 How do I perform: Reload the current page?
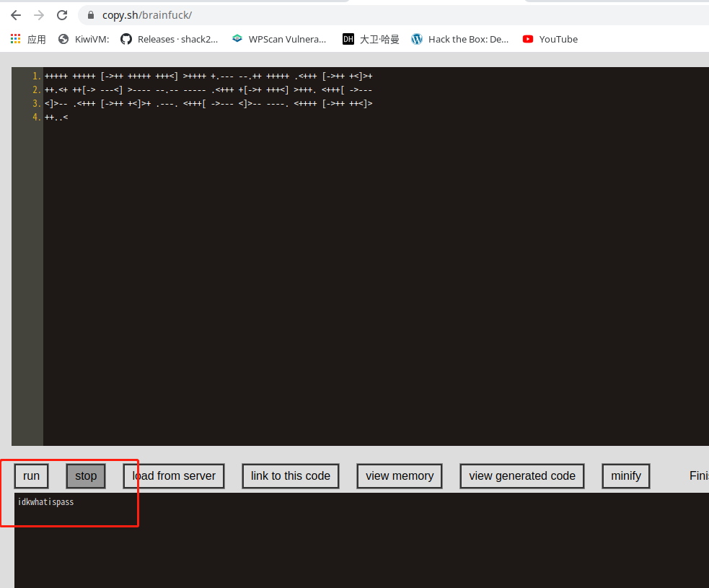(x=62, y=15)
